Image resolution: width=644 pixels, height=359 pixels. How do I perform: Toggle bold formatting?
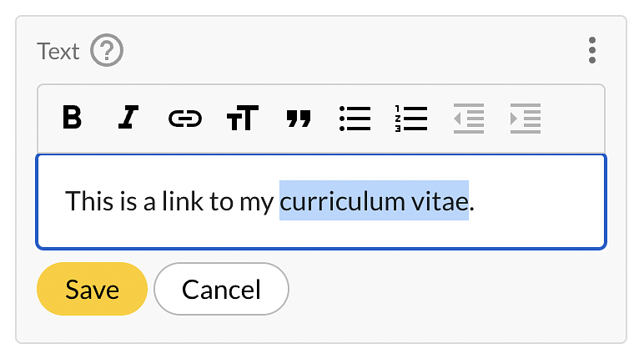[x=73, y=119]
